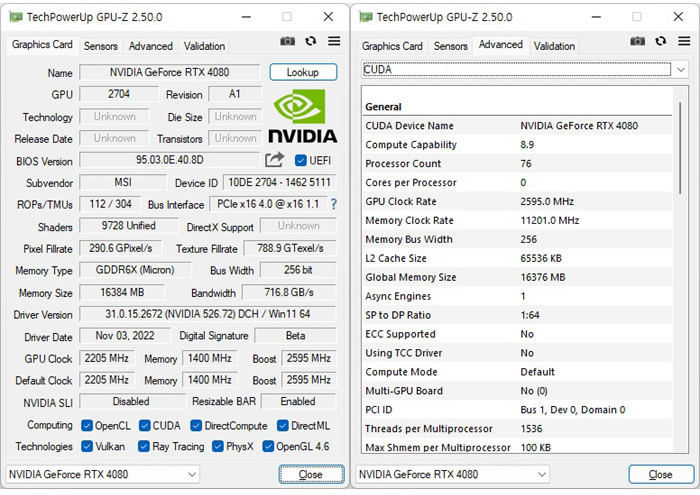Click the Subvendor field showing MSI
Viewport: 700px width, 495px height.
point(123,183)
